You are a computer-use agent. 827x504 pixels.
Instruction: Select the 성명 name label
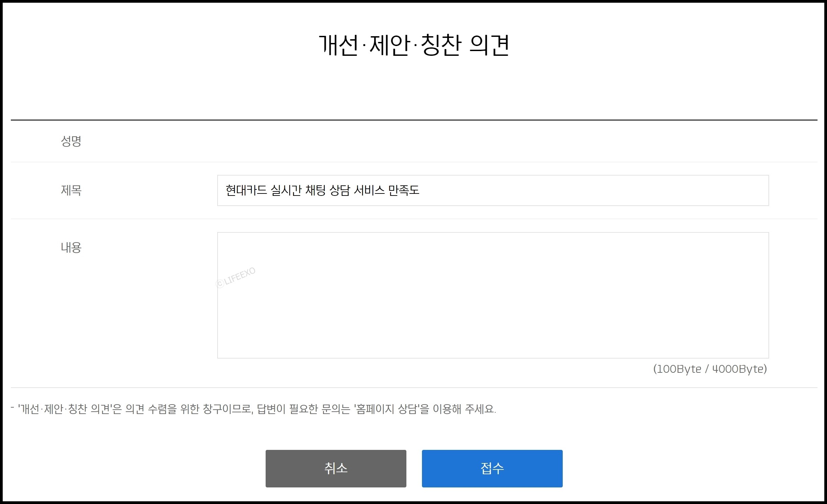coord(71,141)
